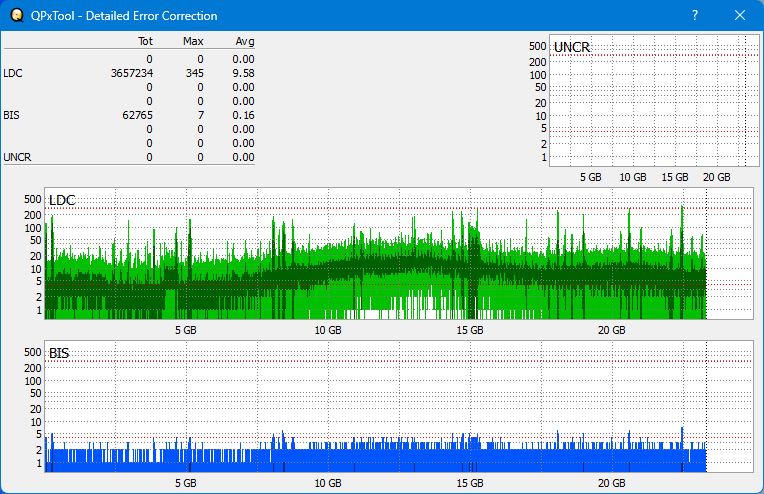Click the LDC total value 3657234

coord(132,73)
